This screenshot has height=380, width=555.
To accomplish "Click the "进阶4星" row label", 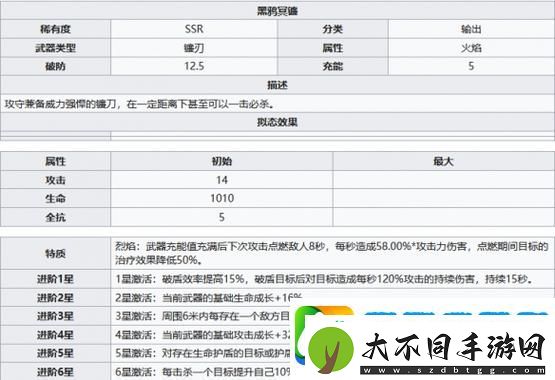I will click(x=55, y=335).
